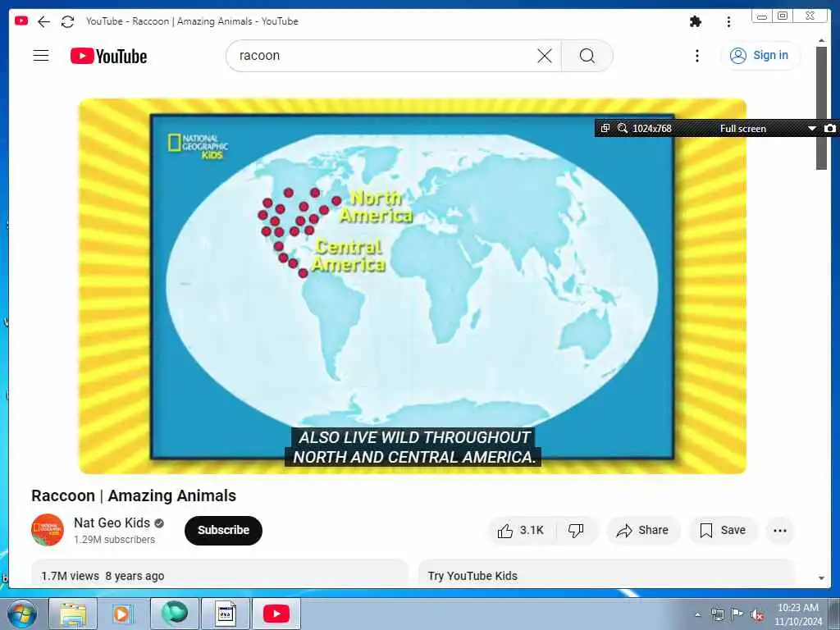Go to YouTube home via logo
840x630 pixels.
click(x=109, y=56)
